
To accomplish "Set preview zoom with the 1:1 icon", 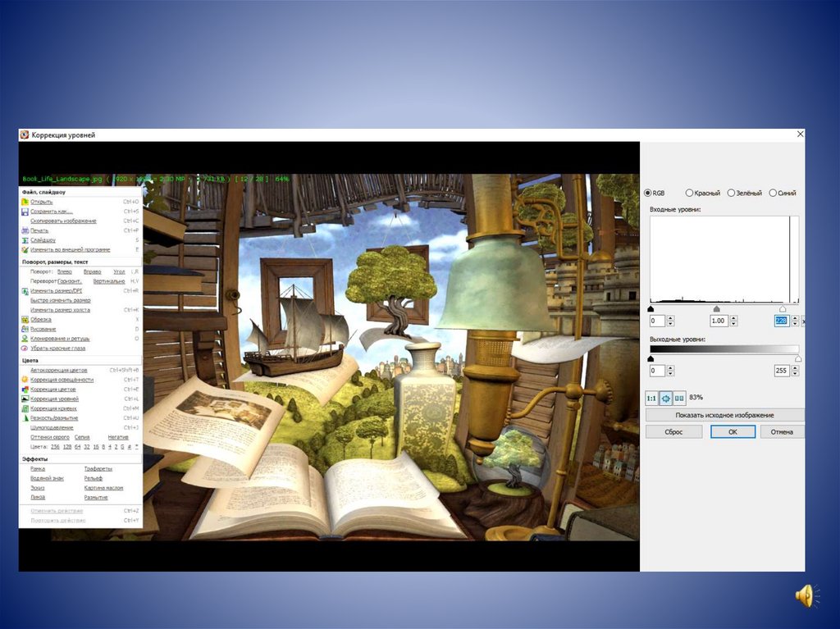I will 651,398.
